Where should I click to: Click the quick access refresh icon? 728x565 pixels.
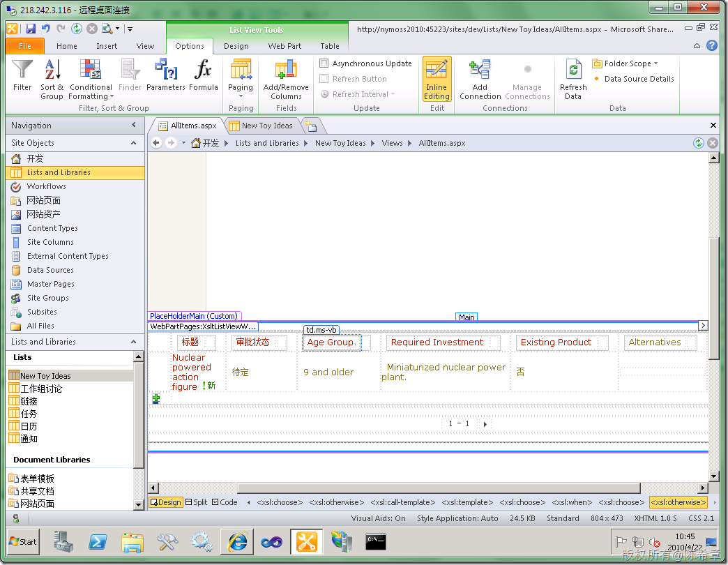pyautogui.click(x=77, y=29)
